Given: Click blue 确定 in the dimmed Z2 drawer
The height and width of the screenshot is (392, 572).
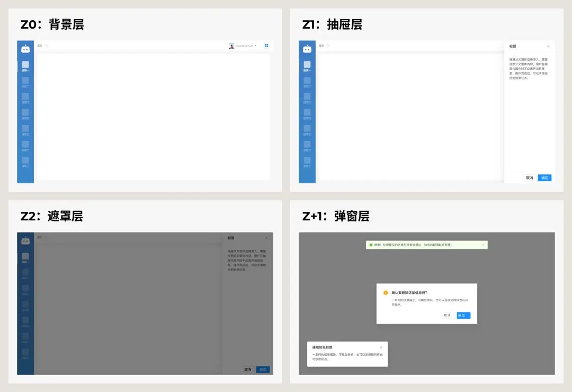Looking at the screenshot, I should tap(263, 369).
